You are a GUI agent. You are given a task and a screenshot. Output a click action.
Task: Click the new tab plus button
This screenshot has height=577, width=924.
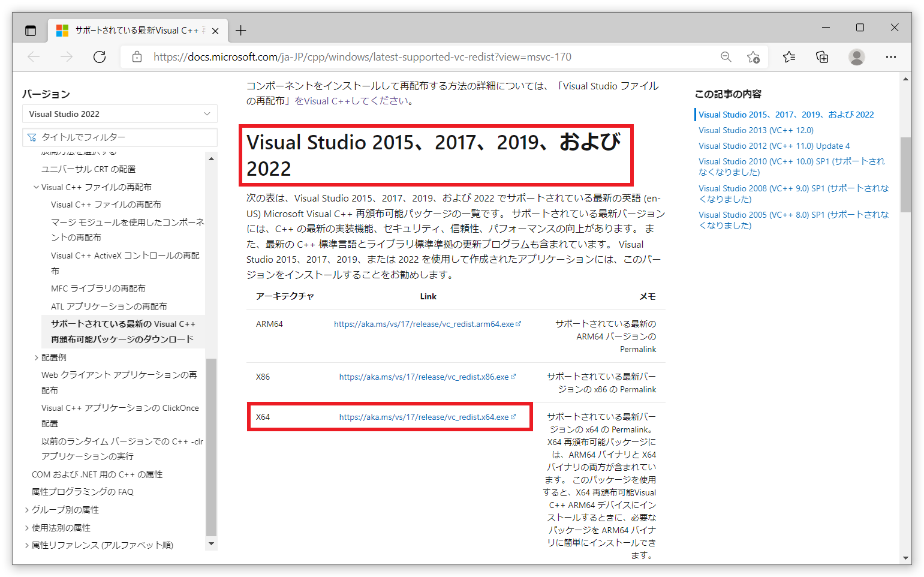click(x=240, y=31)
